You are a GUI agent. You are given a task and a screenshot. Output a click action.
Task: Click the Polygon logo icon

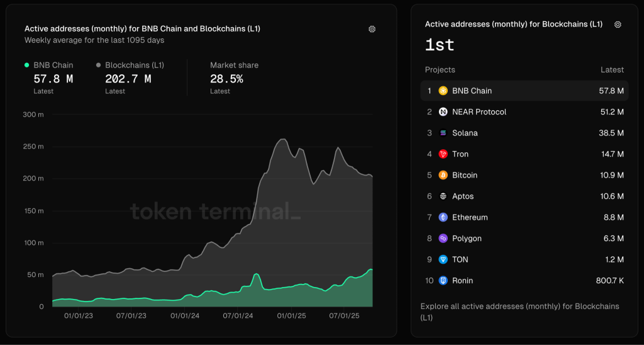pos(443,239)
